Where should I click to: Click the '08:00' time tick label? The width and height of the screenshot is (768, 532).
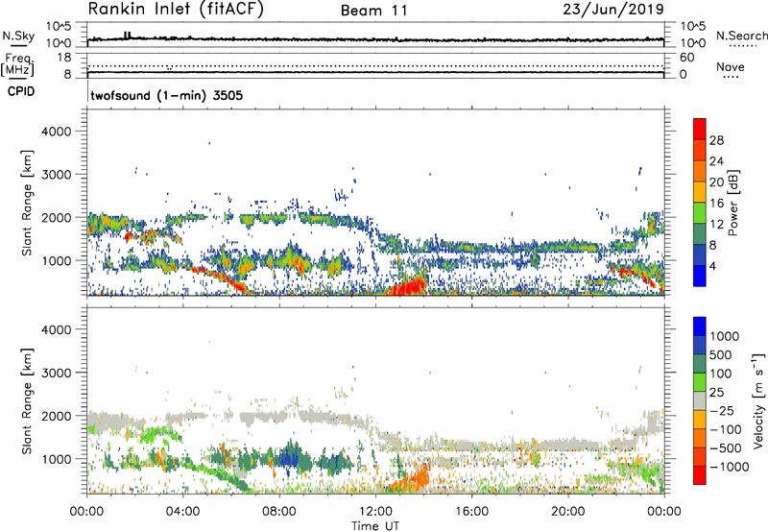(x=278, y=512)
